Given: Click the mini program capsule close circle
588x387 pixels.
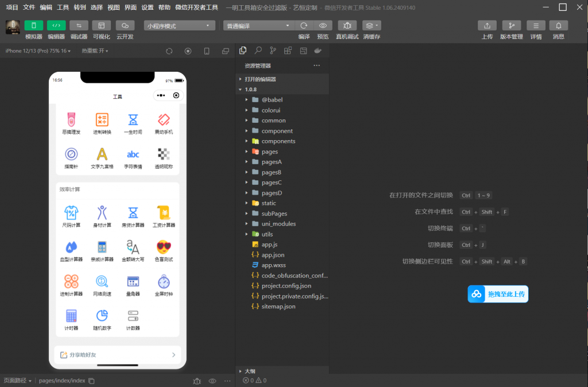Looking at the screenshot, I should [176, 95].
